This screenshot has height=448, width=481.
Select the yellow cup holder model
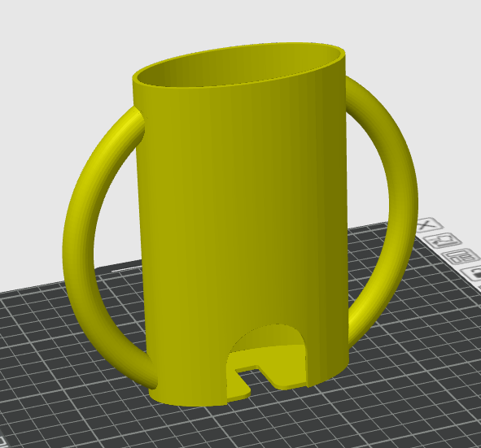click(x=241, y=224)
